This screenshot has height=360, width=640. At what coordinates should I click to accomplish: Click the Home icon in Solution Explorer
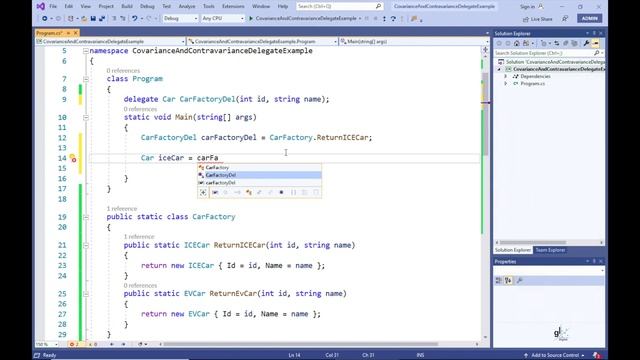(516, 43)
